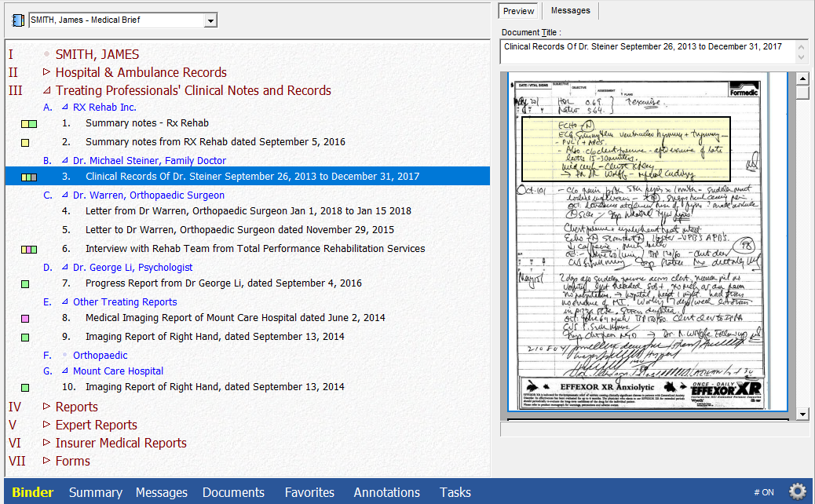Click the yellow highlighted annotation in document preview
Image resolution: width=815 pixels, height=504 pixels.
pyautogui.click(x=626, y=148)
